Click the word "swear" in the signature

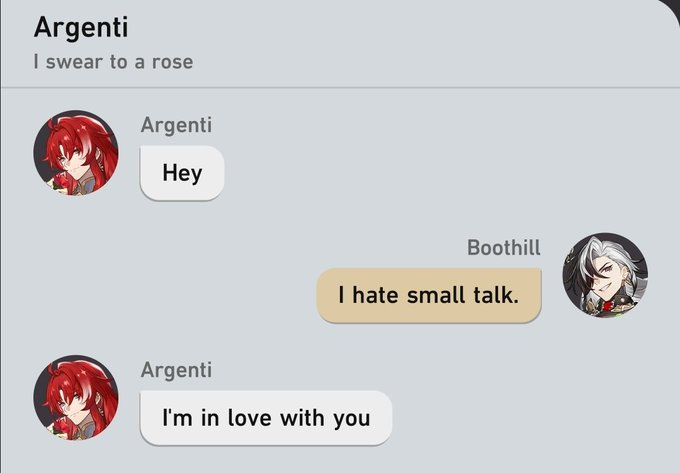[x=74, y=62]
